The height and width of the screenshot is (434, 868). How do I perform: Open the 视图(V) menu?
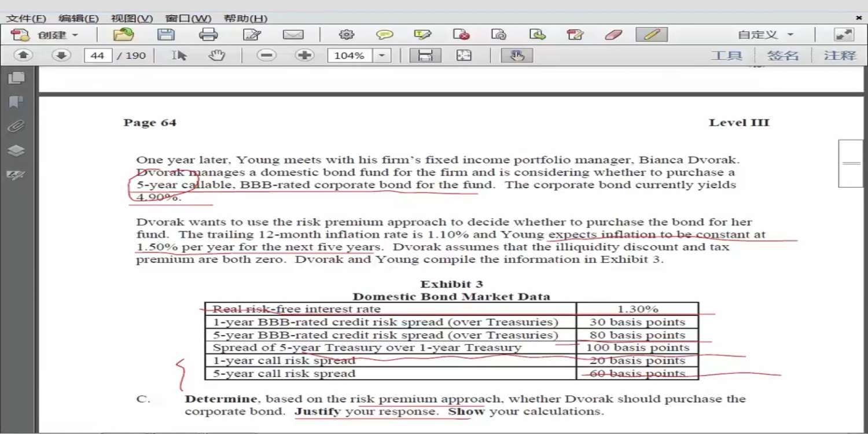[132, 19]
